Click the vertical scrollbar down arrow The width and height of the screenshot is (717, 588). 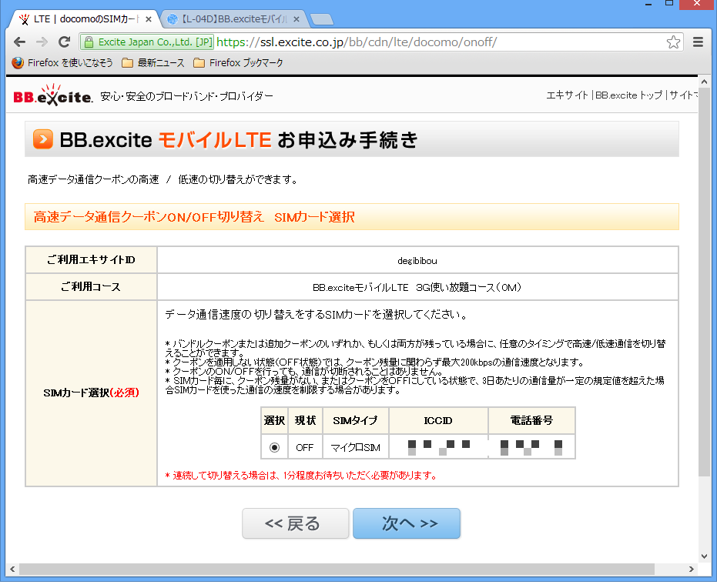pos(704,556)
